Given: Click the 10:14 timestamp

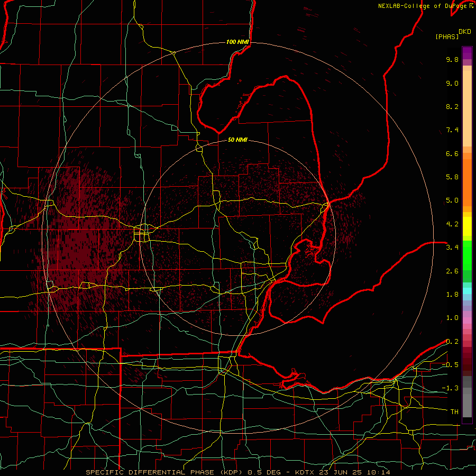Looking at the screenshot, I should click(x=379, y=472).
